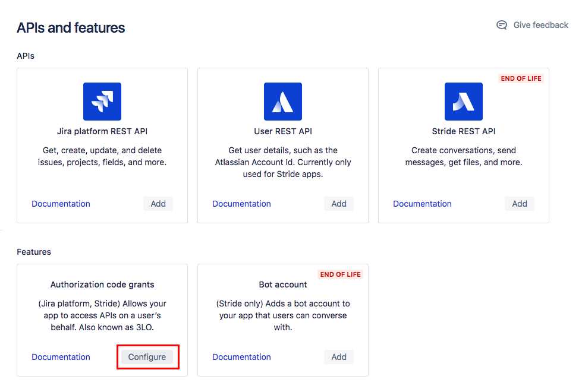The image size is (585, 392).
Task: Click the Jira platform REST API logo
Action: (x=102, y=102)
